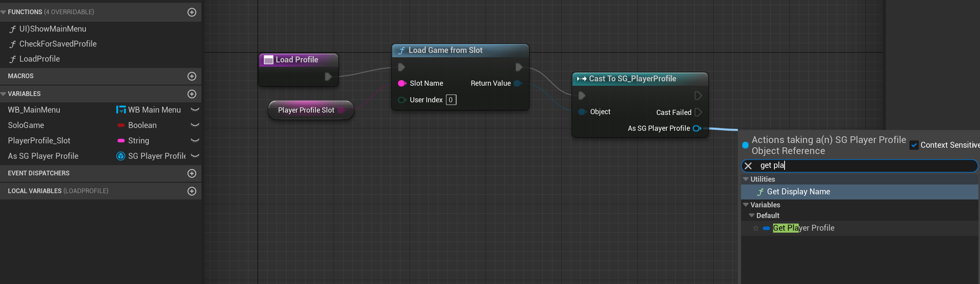Screen dimensions: 980x284
Task: Toggle visibility eye for WB_MainMenu variable
Action: click(195, 110)
